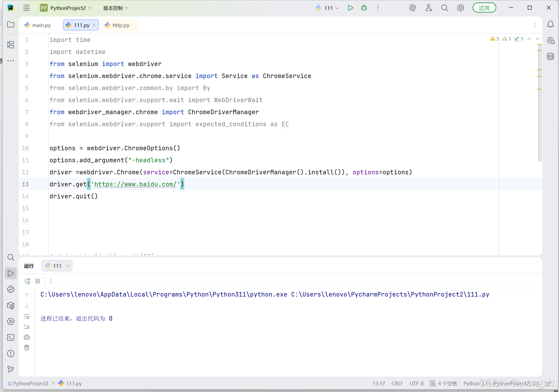
Task: Clear the run console output with the trash icon
Action: 27,348
